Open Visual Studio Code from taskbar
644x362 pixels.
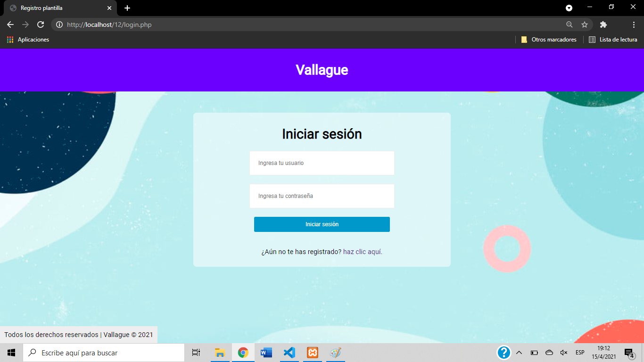(x=289, y=353)
